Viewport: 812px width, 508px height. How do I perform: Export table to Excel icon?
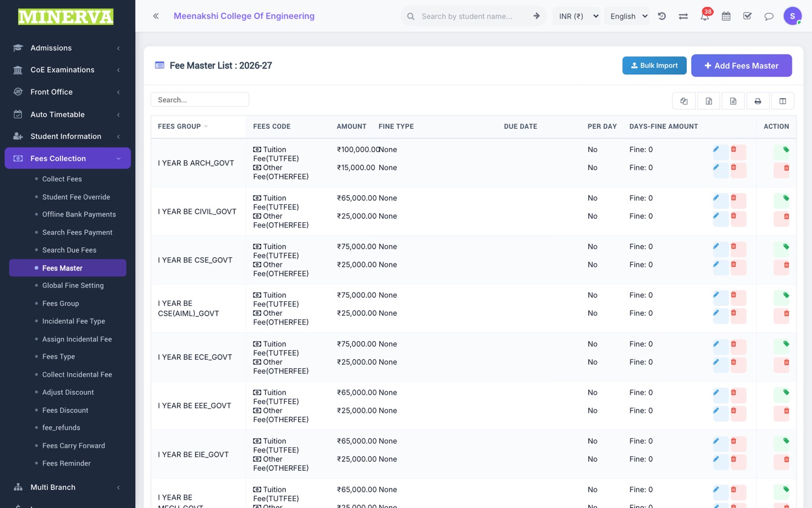tap(709, 101)
